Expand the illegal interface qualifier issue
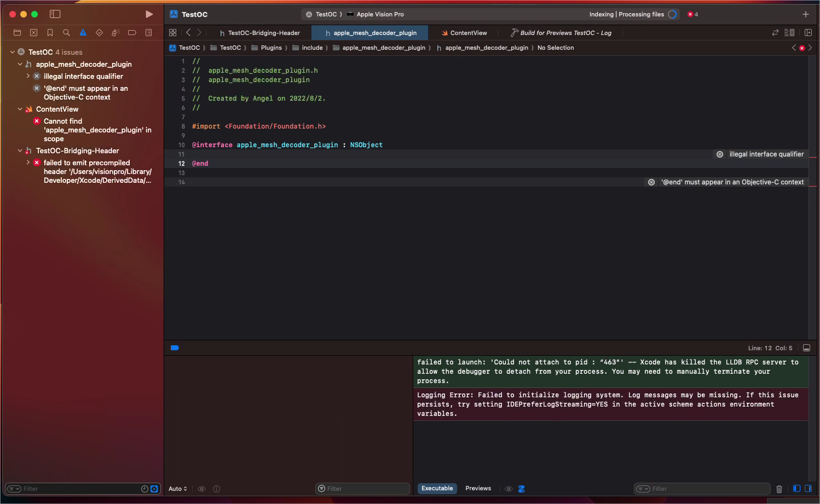The image size is (820, 504). [28, 76]
